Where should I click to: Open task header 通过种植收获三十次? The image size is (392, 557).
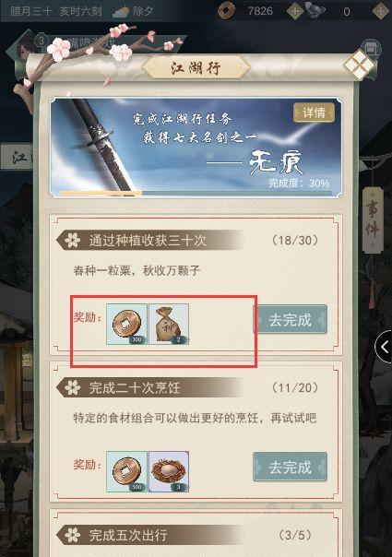(149, 241)
